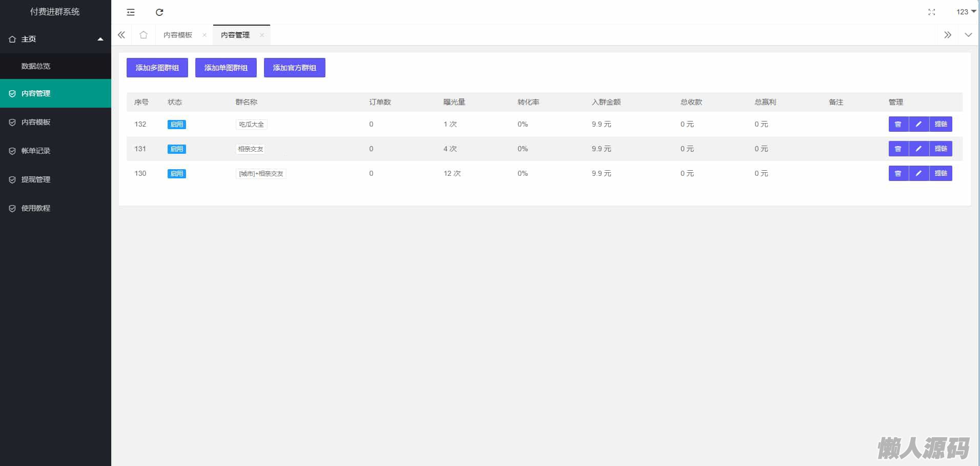Screen dimensions: 980x466
Task: Open the tab options dropdown arrow
Action: [x=968, y=35]
